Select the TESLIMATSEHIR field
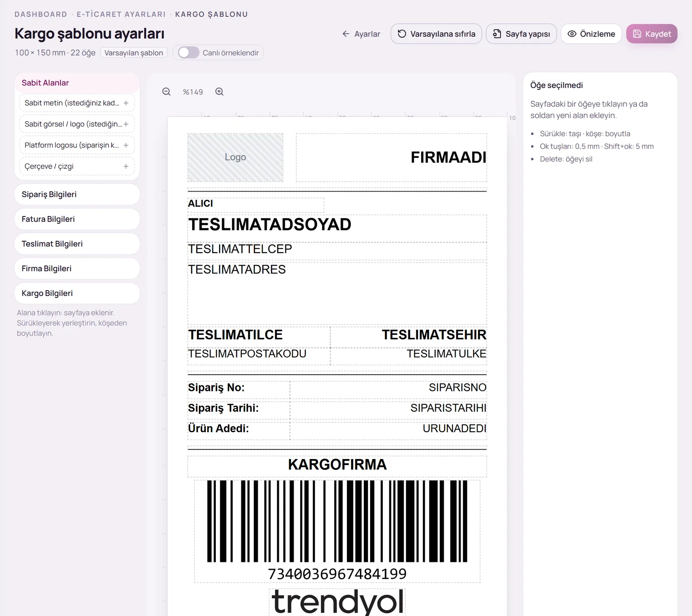The image size is (692, 616). [x=409, y=337]
